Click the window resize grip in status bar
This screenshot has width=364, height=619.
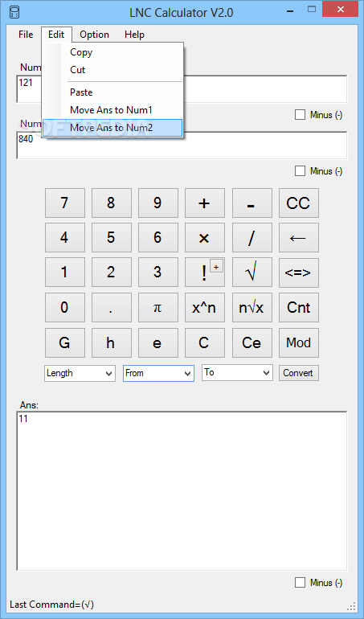tap(351, 606)
